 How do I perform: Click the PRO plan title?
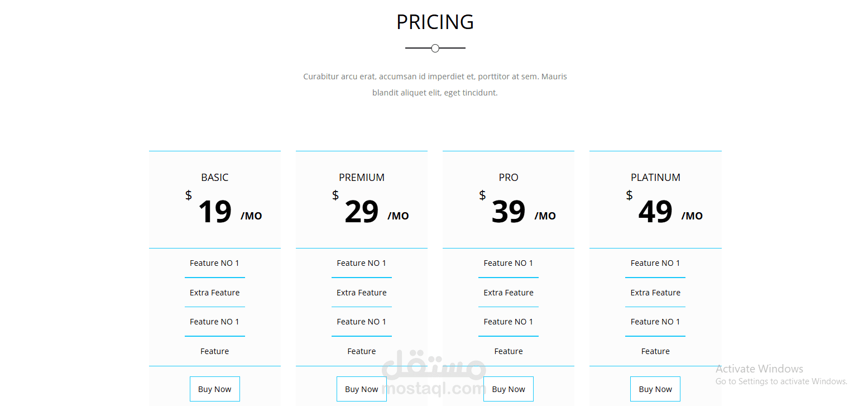509,178
